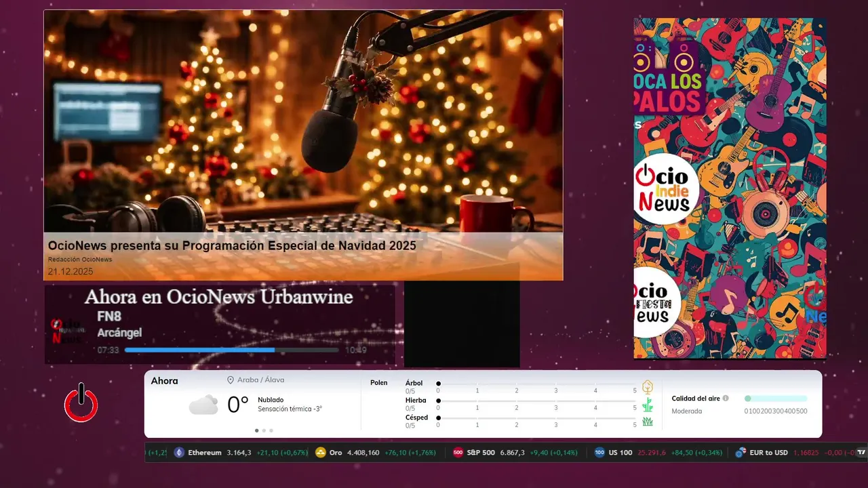The image size is (868, 488).
Task: Click the Hierba pollen level slider
Action: point(536,401)
